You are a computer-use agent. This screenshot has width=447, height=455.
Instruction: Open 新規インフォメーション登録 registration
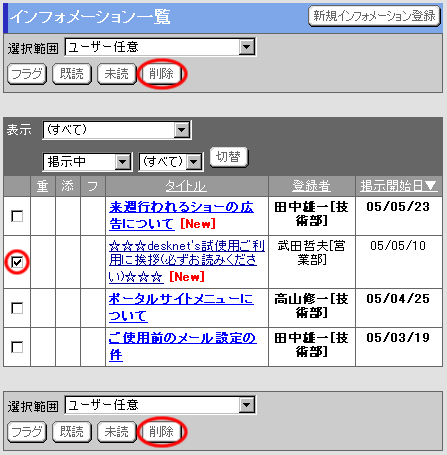point(374,16)
